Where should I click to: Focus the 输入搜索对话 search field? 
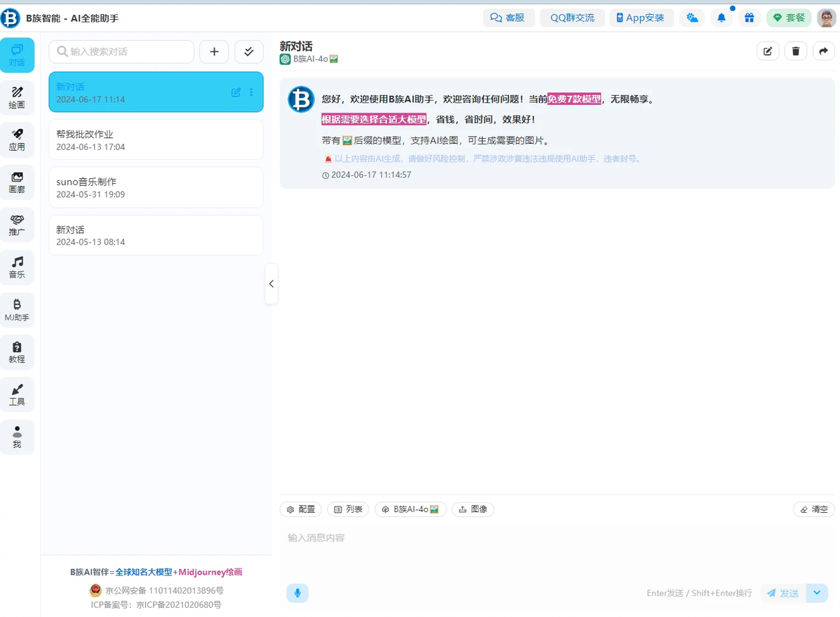[122, 51]
